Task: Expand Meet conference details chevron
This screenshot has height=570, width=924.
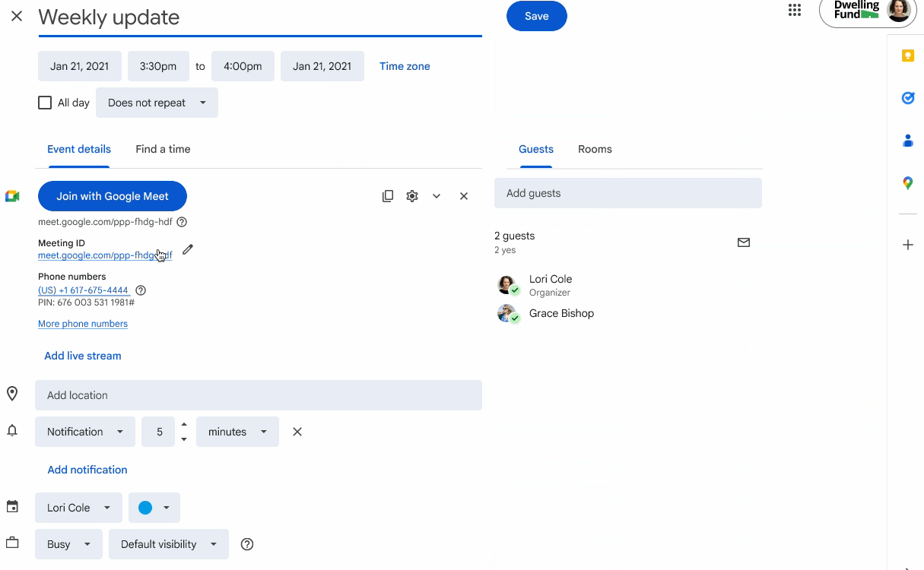Action: tap(437, 196)
